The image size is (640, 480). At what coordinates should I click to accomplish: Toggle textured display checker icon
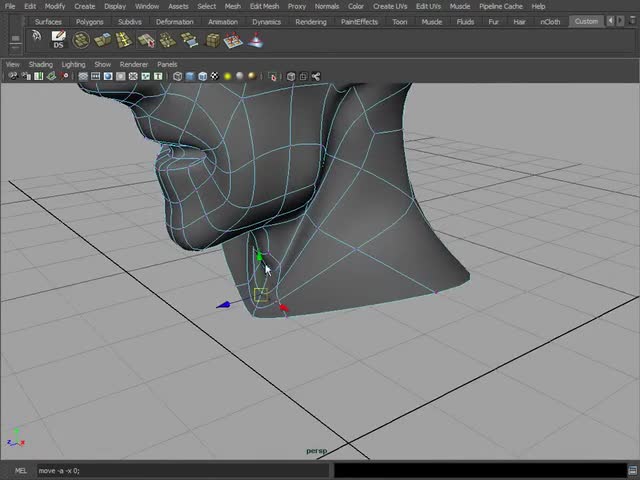[214, 76]
